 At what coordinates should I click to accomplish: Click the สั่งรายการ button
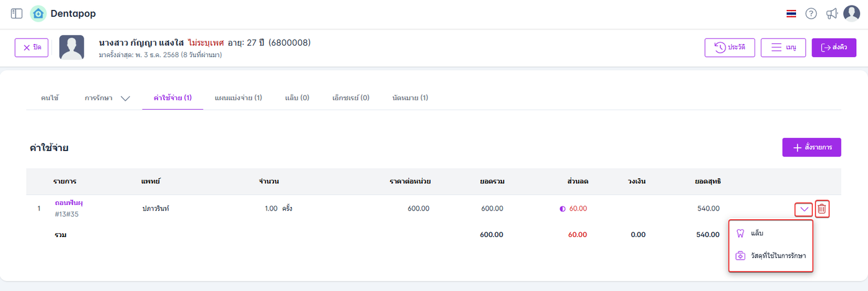pos(812,147)
